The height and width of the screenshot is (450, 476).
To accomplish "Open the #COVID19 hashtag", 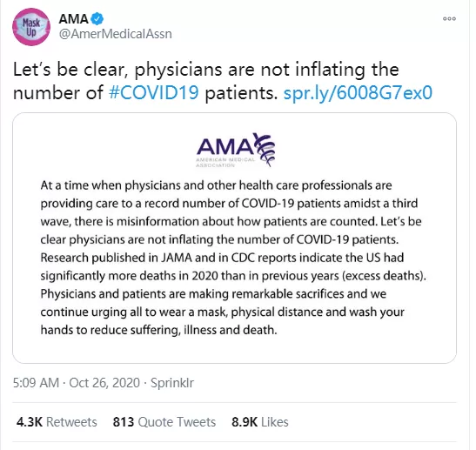I will (x=154, y=92).
